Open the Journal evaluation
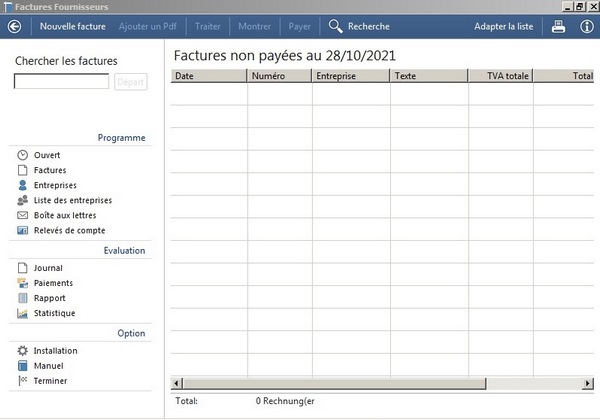The width and height of the screenshot is (600, 420). tap(48, 268)
